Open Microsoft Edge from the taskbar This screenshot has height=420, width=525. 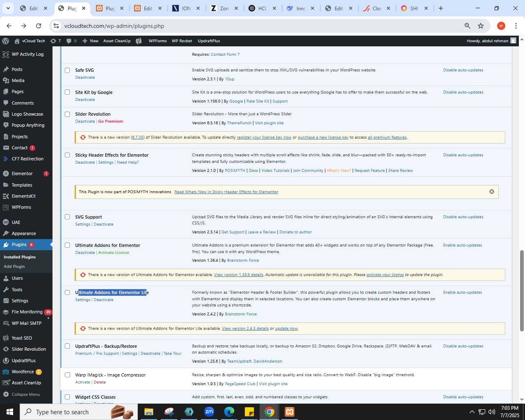[229, 412]
